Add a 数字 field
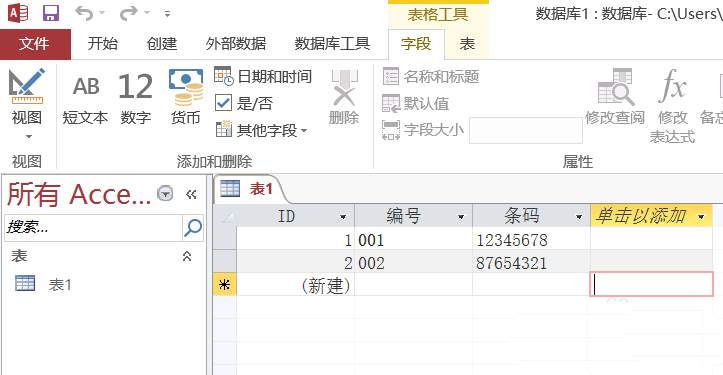This screenshot has height=375, width=723. click(x=136, y=98)
